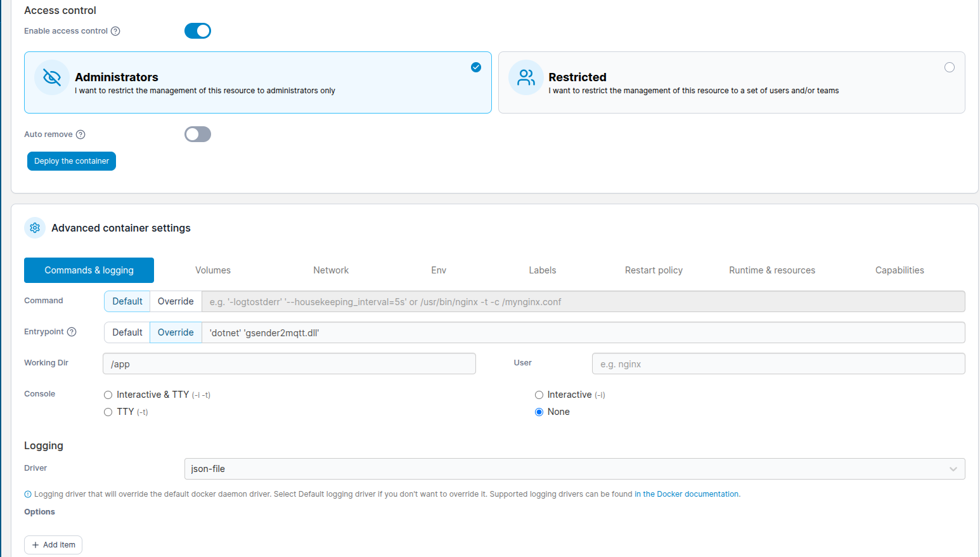Click the Entrypoint help question mark icon
Image resolution: width=980 pixels, height=557 pixels.
[72, 332]
